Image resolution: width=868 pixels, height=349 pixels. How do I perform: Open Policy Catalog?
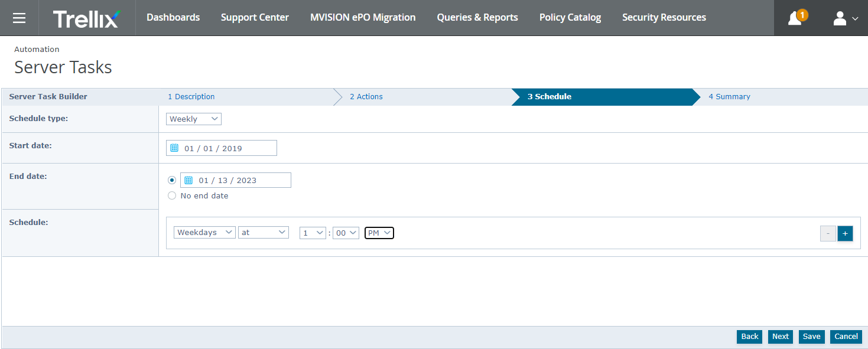coord(570,18)
